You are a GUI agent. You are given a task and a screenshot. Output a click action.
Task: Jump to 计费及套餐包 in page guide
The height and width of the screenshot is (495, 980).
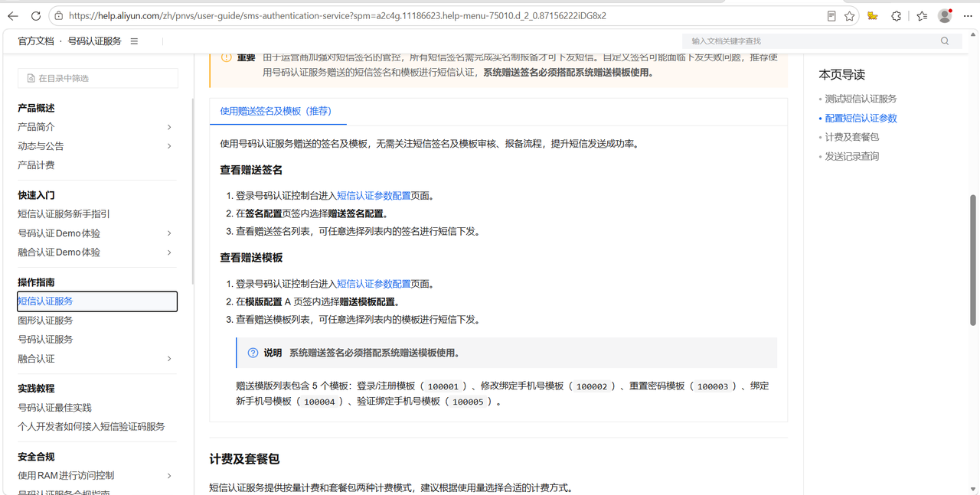[851, 137]
